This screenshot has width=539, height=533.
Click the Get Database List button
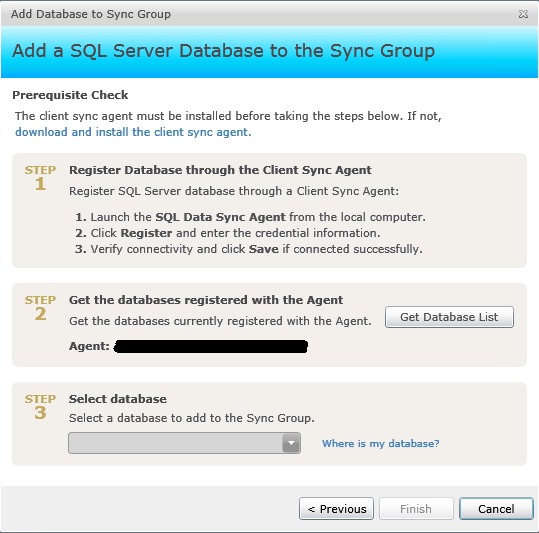click(x=449, y=317)
